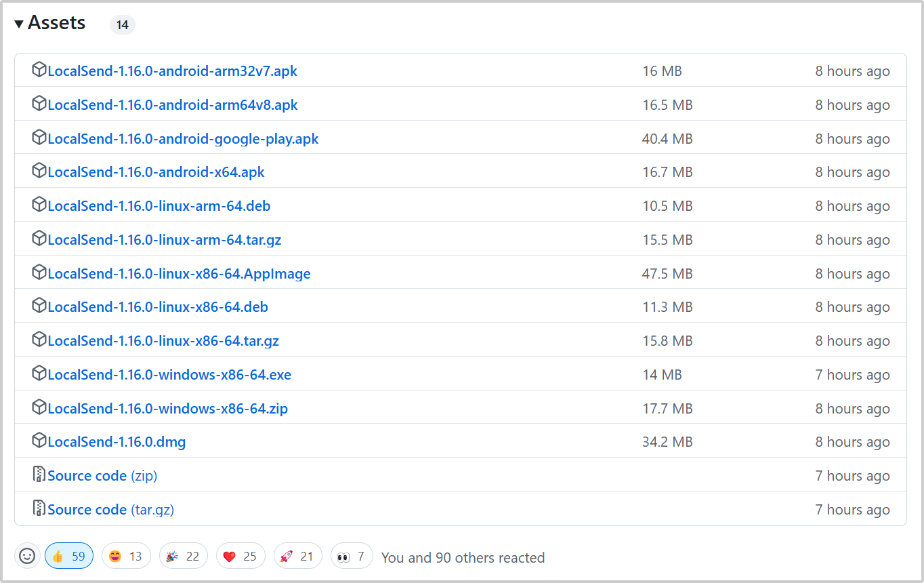Image resolution: width=924 pixels, height=583 pixels.
Task: Download LocalSend-1.16.0-android-arm32v7.apk
Action: point(172,71)
